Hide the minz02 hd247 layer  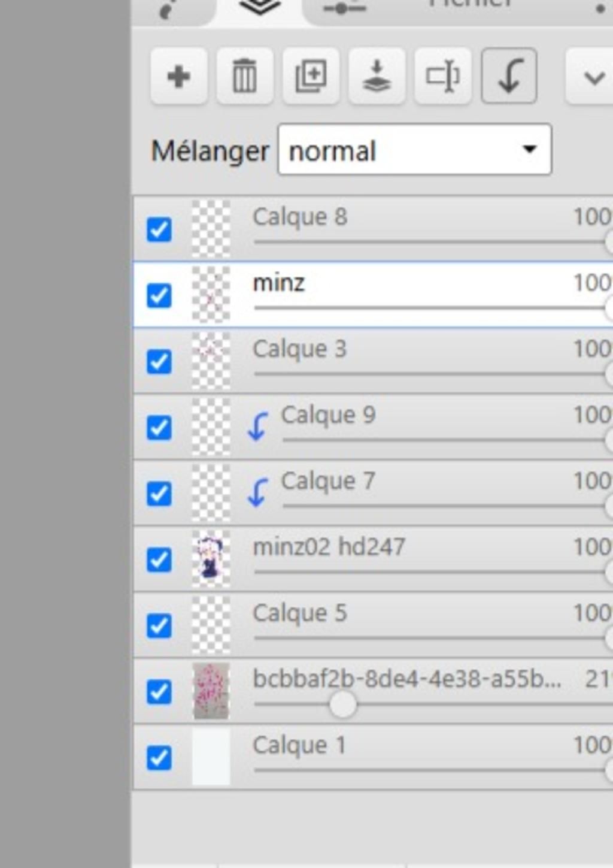click(x=159, y=559)
